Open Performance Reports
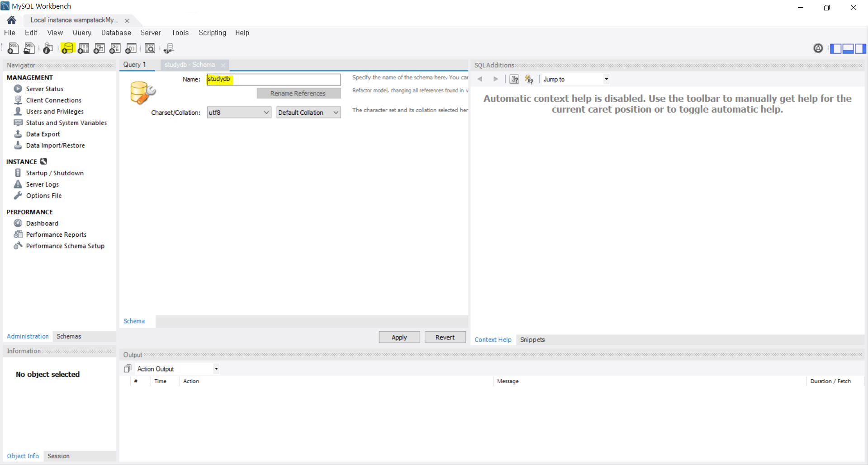 point(56,235)
